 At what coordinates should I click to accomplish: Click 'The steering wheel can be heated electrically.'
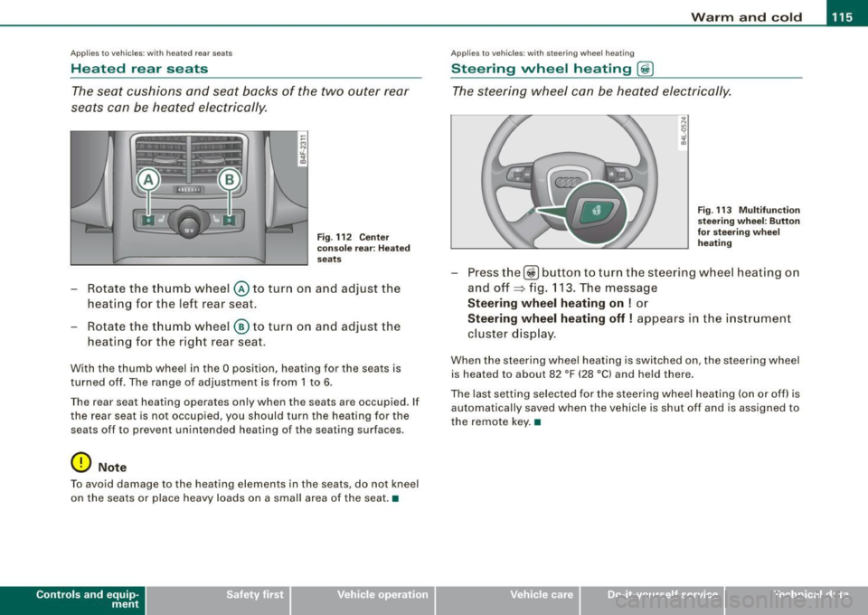(591, 91)
